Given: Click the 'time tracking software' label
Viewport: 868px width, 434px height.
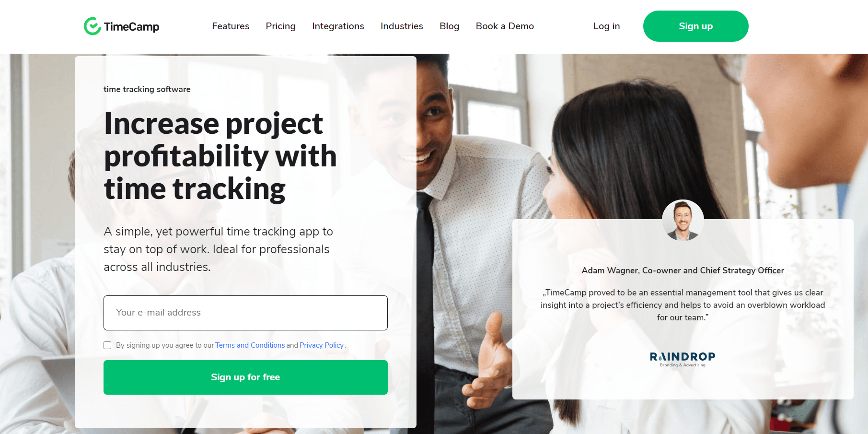Looking at the screenshot, I should click(147, 89).
